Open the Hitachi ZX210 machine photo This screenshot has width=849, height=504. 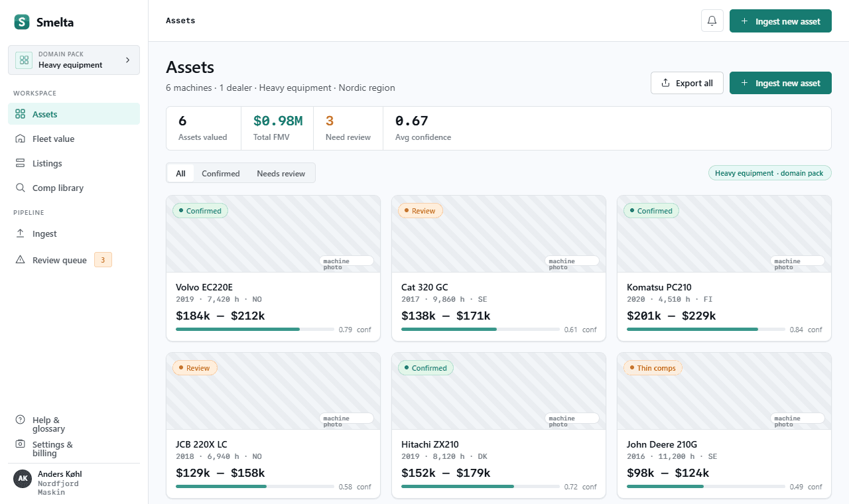(x=499, y=391)
